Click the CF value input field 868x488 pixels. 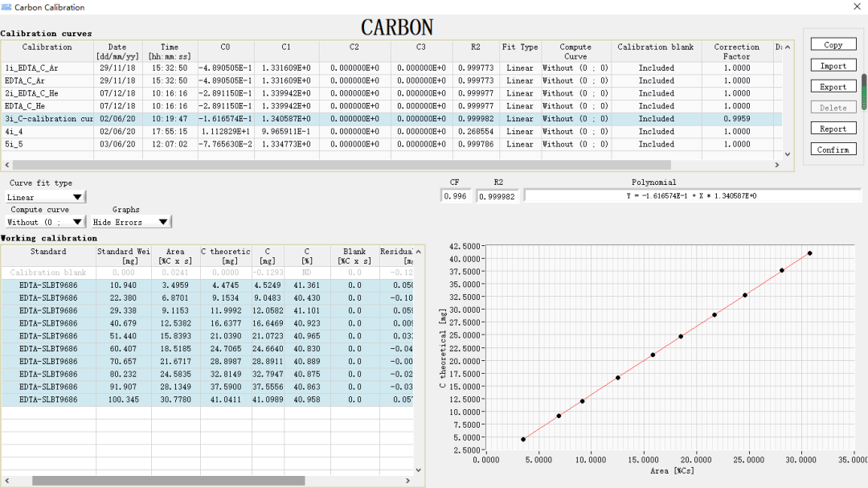(x=456, y=196)
